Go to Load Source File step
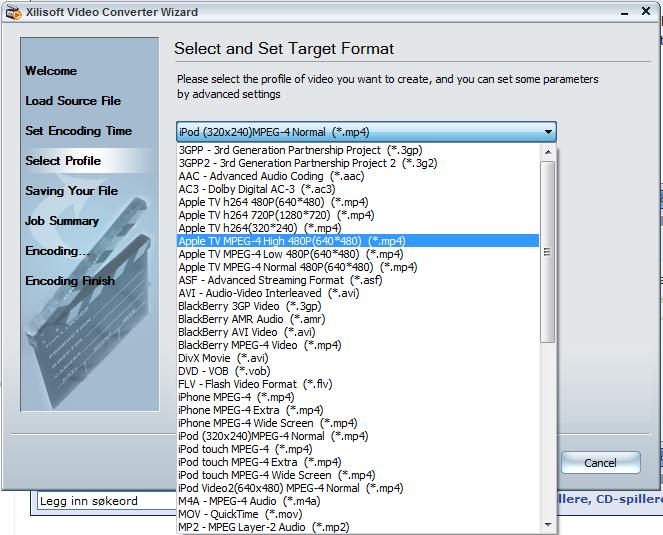The image size is (663, 535). pos(73,101)
